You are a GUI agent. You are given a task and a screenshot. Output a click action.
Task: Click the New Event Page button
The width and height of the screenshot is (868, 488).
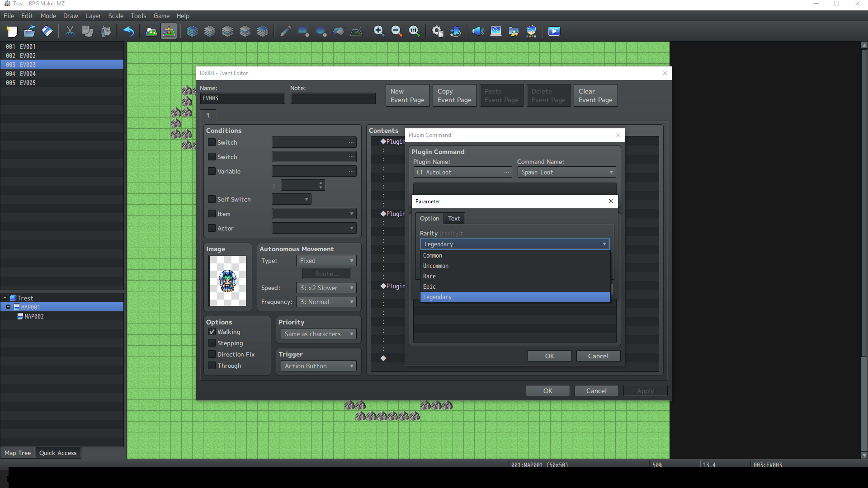pos(407,95)
